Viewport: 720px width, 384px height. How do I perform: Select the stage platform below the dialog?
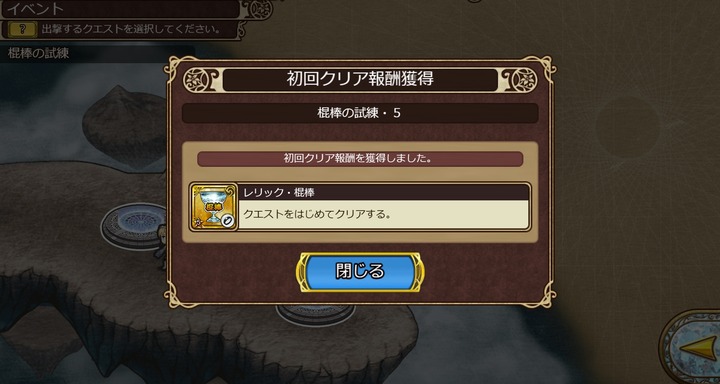315,315
